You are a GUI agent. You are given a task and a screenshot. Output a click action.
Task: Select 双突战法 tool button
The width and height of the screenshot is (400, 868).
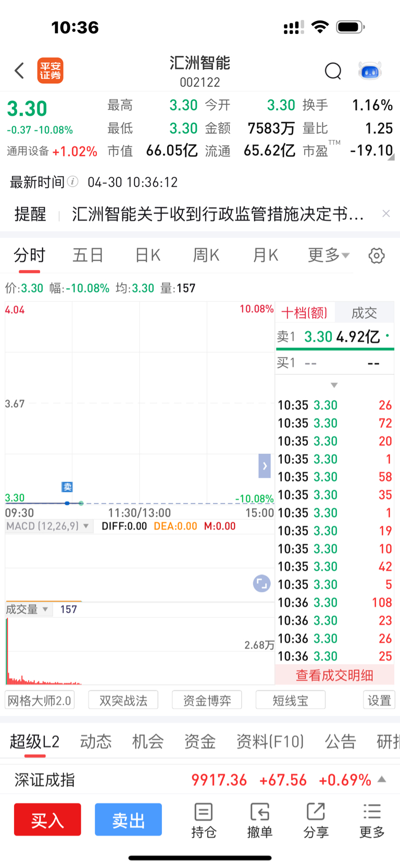coord(123,700)
